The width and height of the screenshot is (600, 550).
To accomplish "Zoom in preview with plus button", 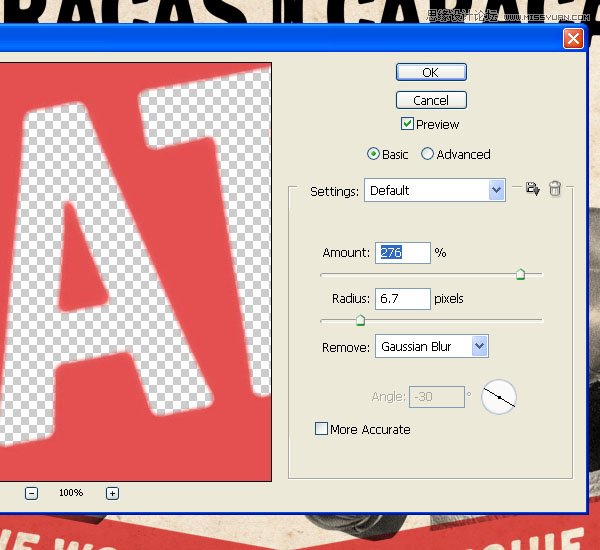I will pyautogui.click(x=112, y=493).
